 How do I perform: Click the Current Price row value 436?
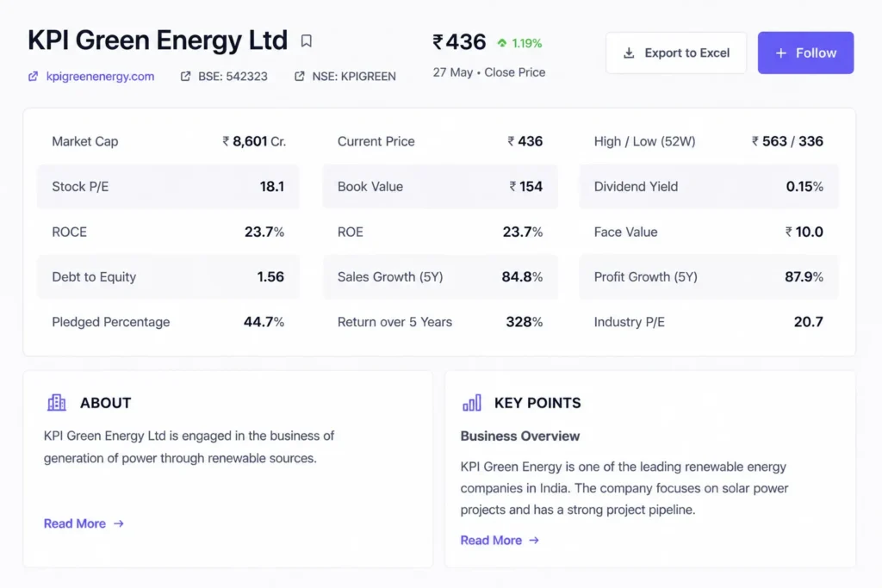tap(525, 142)
